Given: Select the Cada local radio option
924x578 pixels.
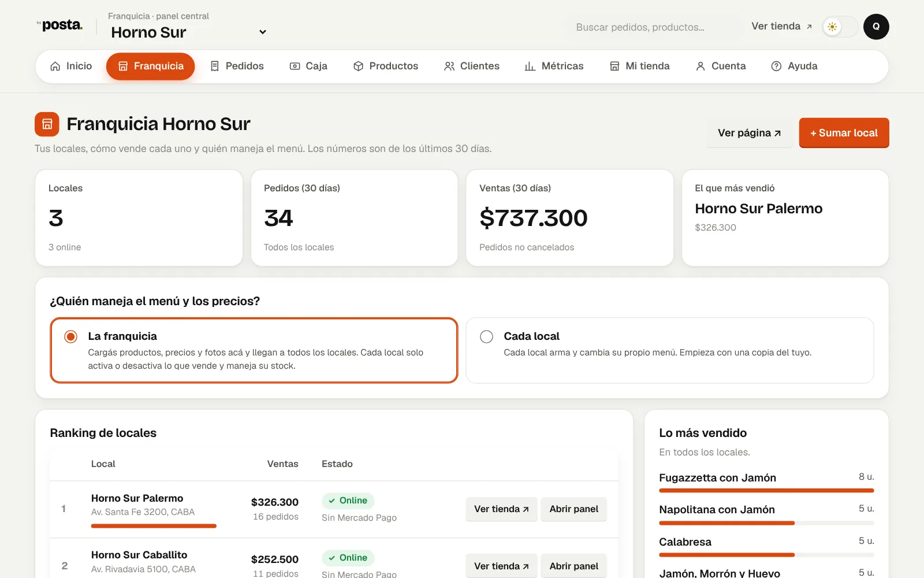Looking at the screenshot, I should point(486,336).
